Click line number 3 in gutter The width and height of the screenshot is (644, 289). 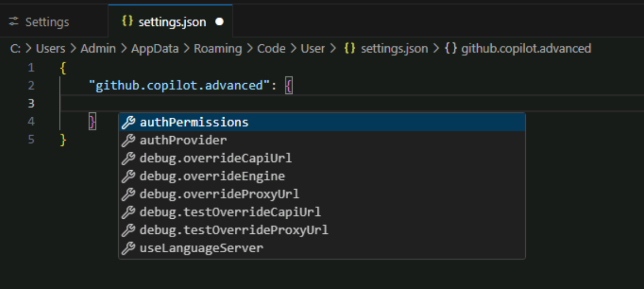31,104
